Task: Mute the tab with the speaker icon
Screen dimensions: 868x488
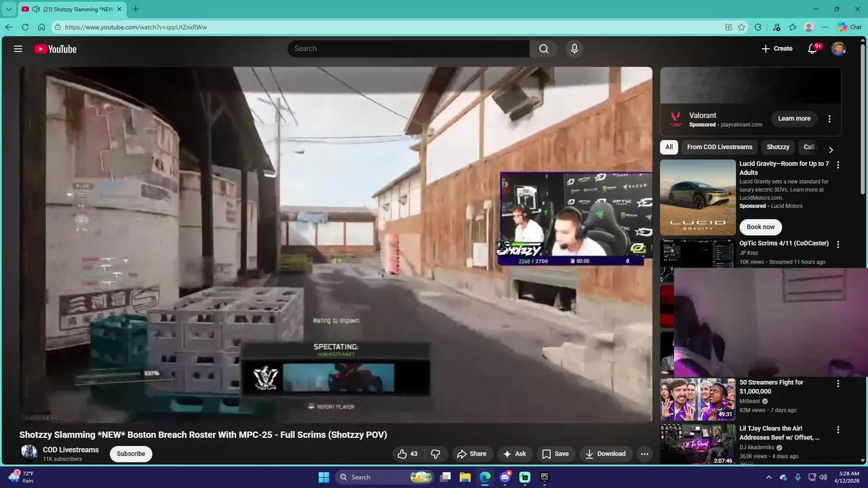Action: (x=35, y=9)
